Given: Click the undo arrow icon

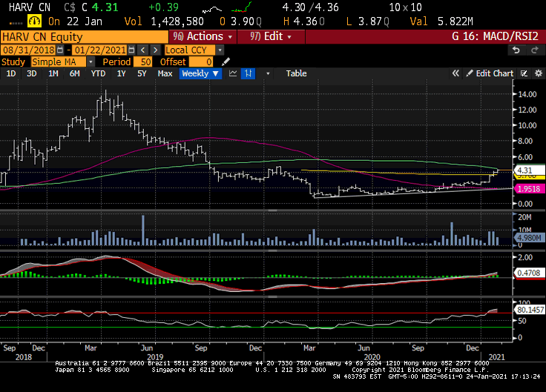Looking at the screenshot, I should point(516,50).
